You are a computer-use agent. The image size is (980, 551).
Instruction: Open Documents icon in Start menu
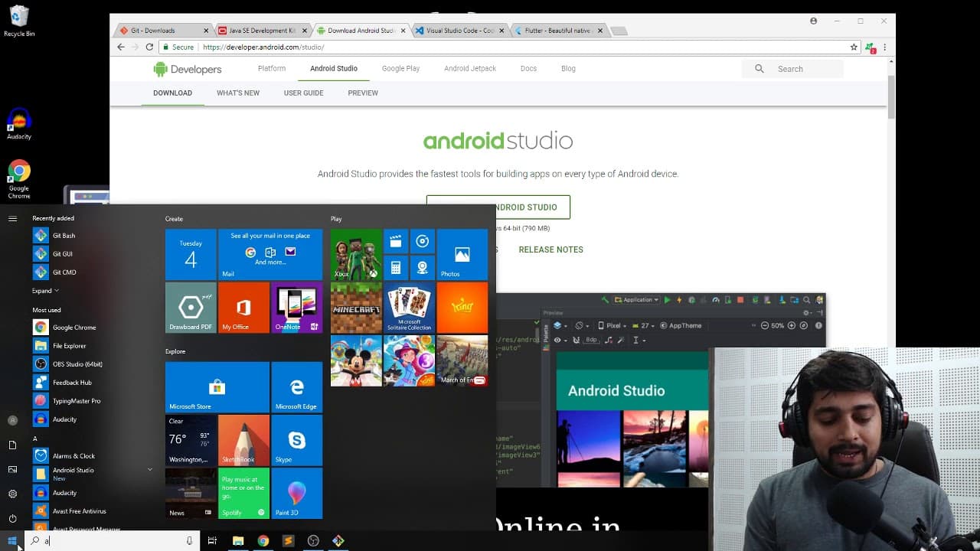coord(12,445)
